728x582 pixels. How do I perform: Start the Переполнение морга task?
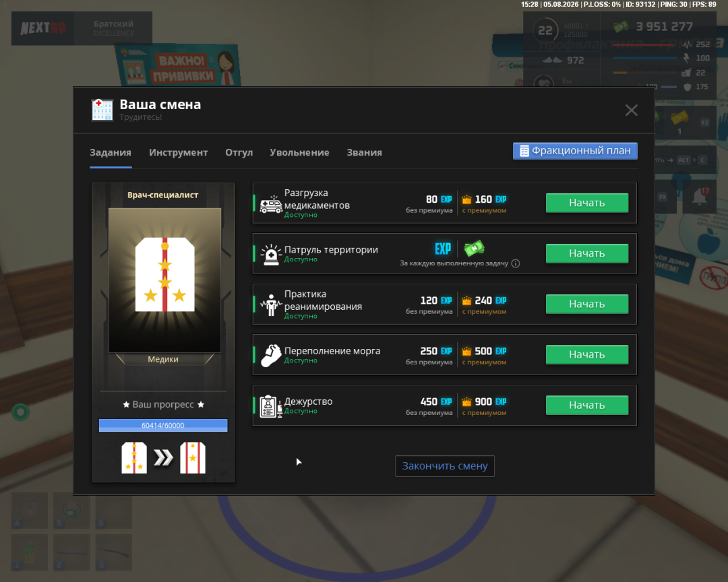pos(587,354)
